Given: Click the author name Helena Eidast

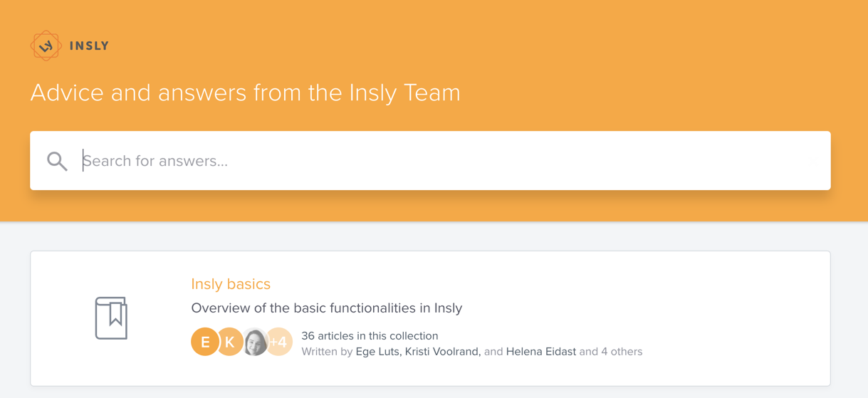Looking at the screenshot, I should (x=541, y=352).
